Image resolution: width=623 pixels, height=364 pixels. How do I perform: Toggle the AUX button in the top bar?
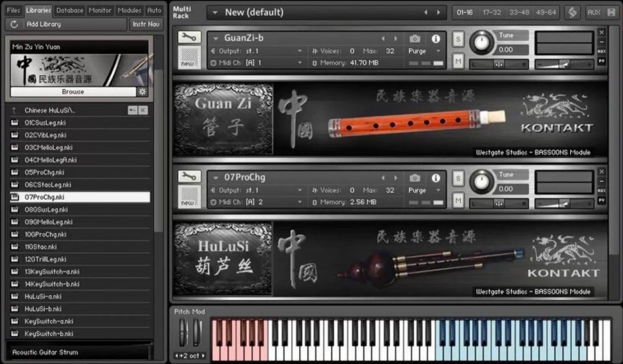[594, 13]
